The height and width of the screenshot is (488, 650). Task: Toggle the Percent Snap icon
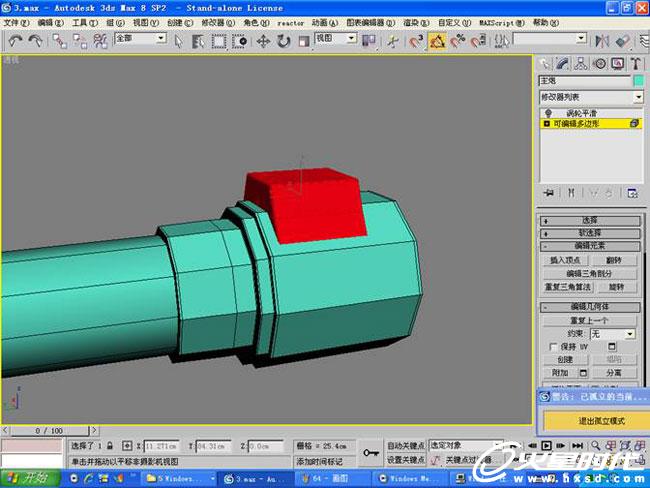tap(458, 41)
